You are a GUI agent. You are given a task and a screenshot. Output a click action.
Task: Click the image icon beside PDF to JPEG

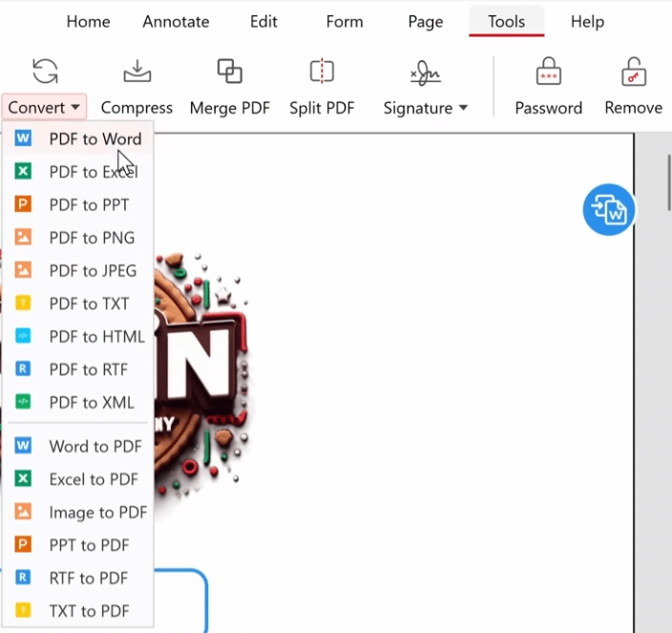(x=23, y=269)
